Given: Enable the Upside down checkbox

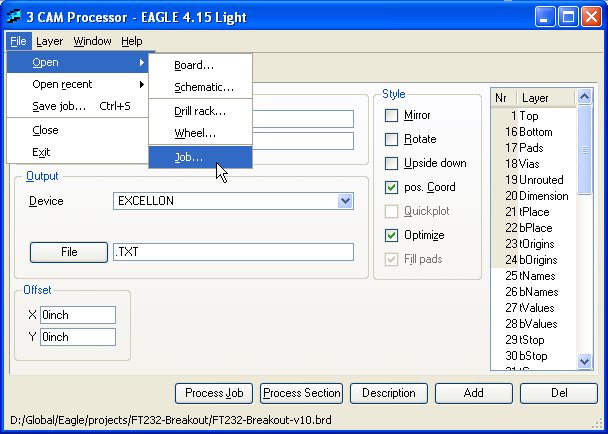Looking at the screenshot, I should point(391,163).
